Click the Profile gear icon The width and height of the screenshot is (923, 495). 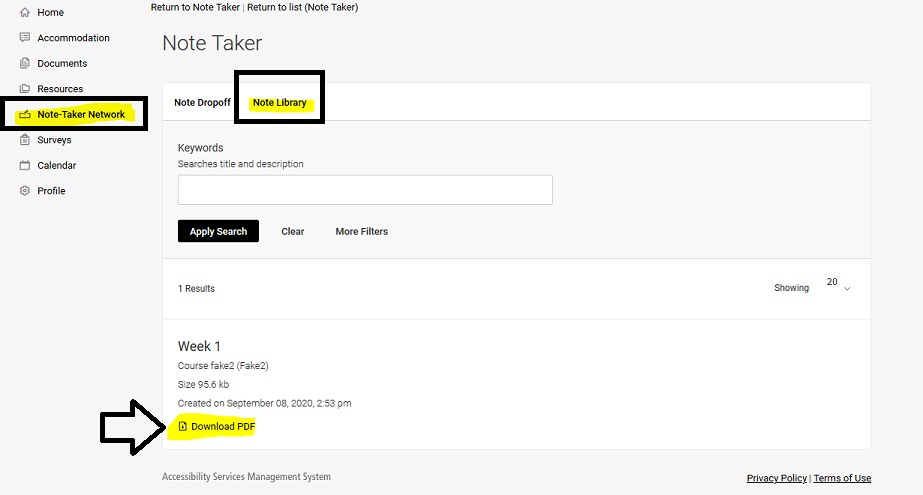25,191
